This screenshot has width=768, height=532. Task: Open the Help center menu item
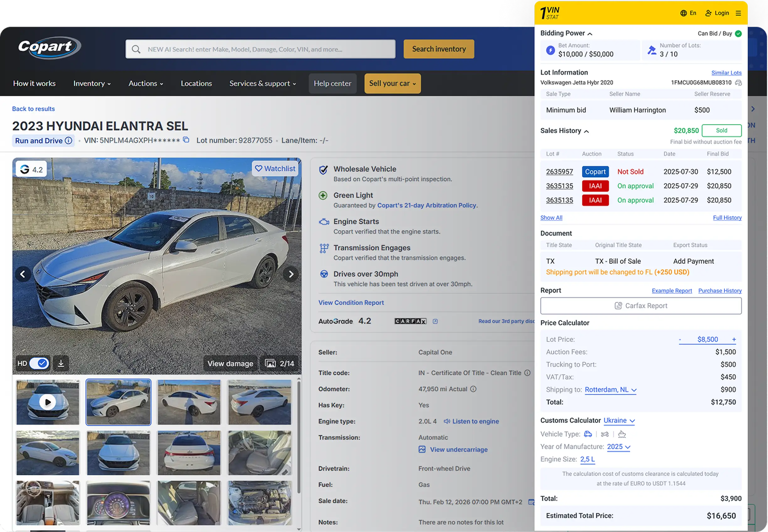tap(332, 84)
